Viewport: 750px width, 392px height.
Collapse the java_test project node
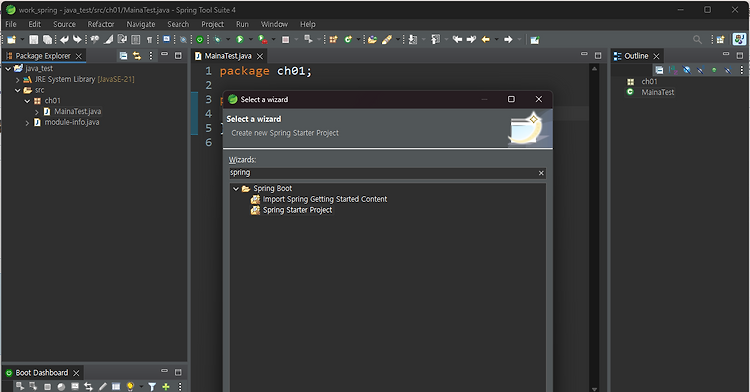[8, 69]
